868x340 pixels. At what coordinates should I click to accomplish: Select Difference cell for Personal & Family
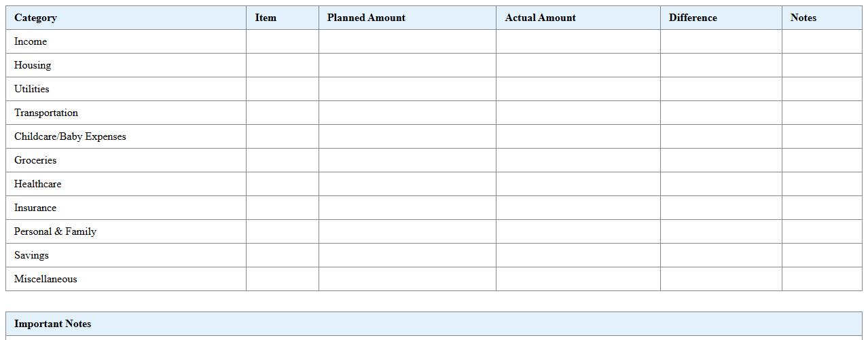[721, 231]
